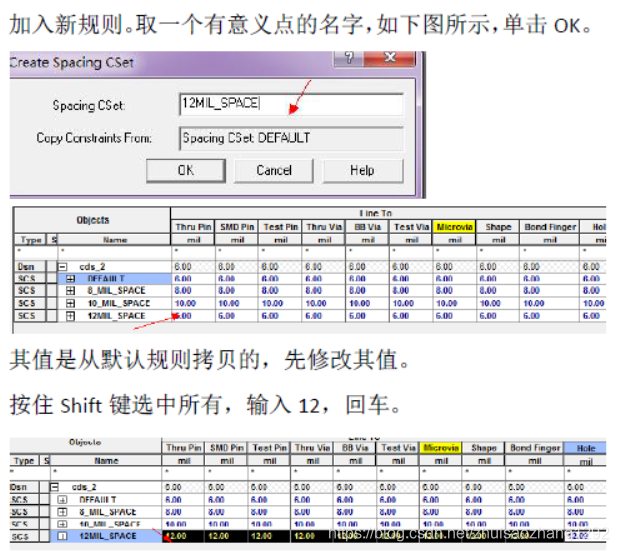
Task: Expand 8_MIL_SPACE row in upper table
Action: (71, 291)
